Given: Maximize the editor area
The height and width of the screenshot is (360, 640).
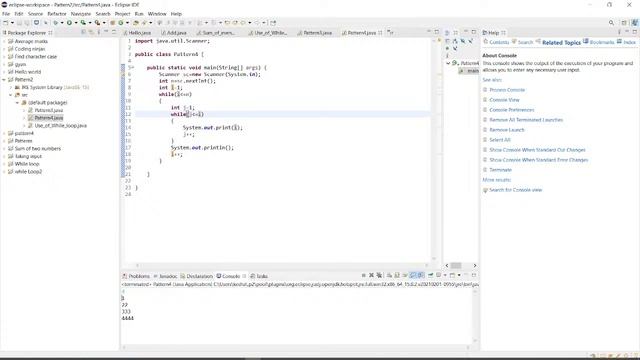Looking at the screenshot, I should (x=437, y=32).
